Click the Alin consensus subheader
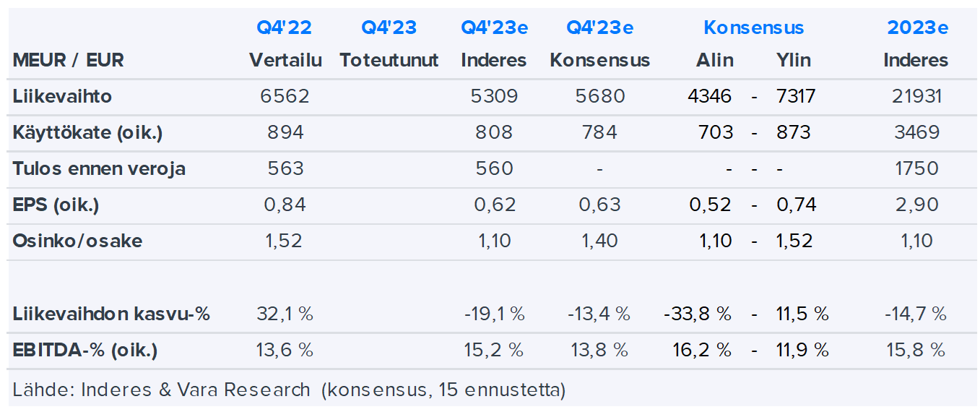Screen dimensions: 980x412 point(715,60)
